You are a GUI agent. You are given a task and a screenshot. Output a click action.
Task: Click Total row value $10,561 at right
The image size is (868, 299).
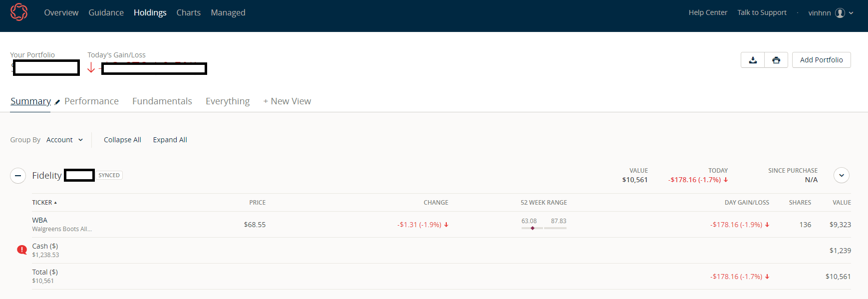click(838, 277)
